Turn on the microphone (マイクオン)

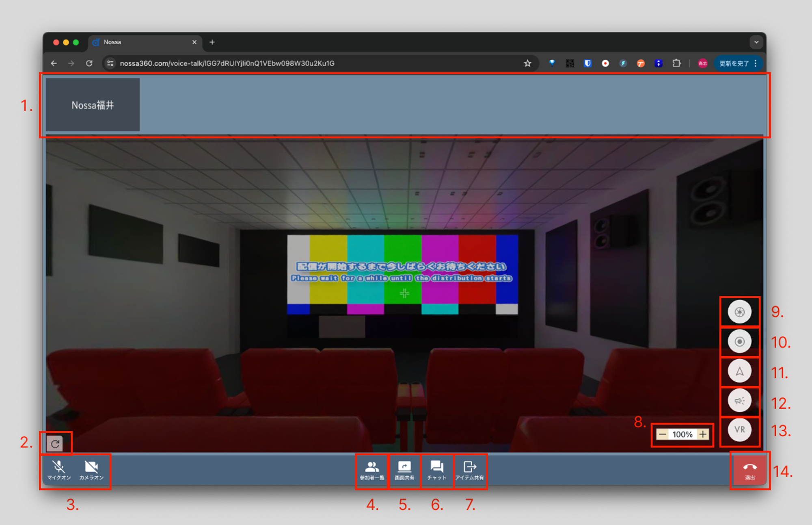pyautogui.click(x=59, y=471)
